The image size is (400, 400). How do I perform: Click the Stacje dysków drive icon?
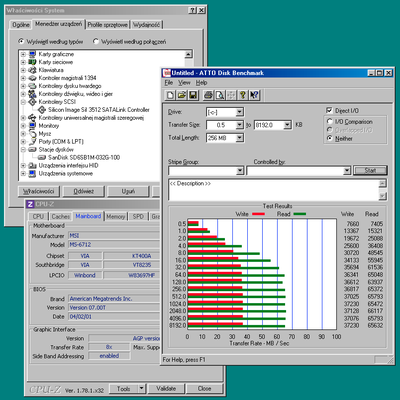(x=32, y=150)
